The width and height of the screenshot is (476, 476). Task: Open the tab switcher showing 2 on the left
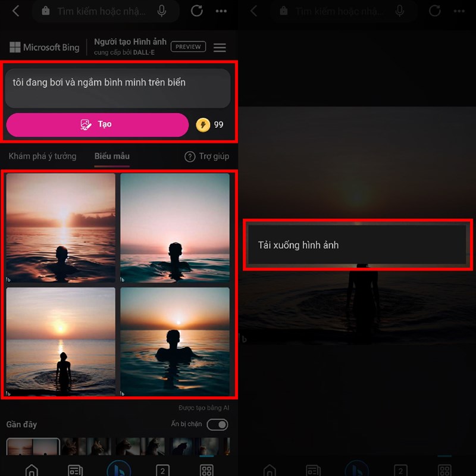[x=162, y=470]
